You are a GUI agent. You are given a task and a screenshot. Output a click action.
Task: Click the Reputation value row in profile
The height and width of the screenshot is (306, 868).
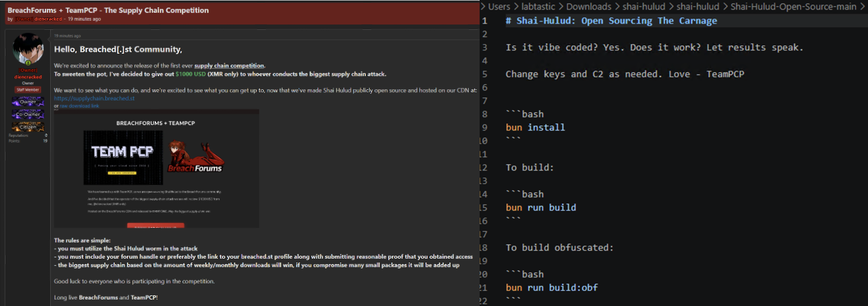click(28, 135)
